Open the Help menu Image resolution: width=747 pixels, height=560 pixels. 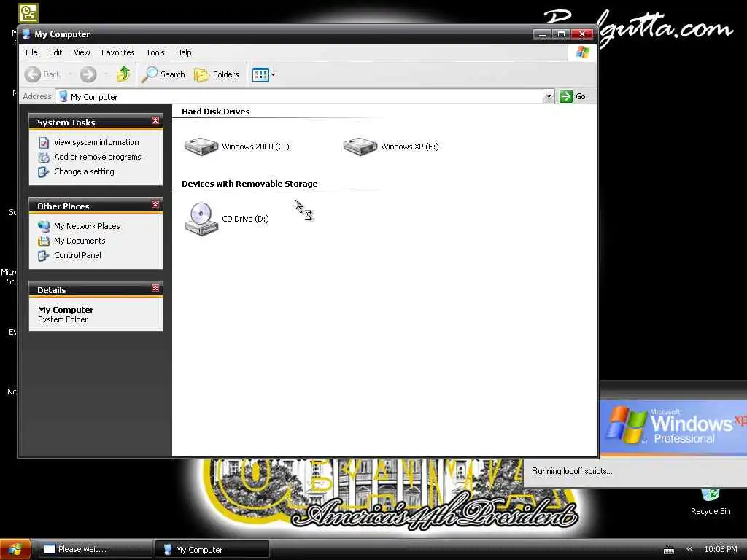(x=183, y=52)
